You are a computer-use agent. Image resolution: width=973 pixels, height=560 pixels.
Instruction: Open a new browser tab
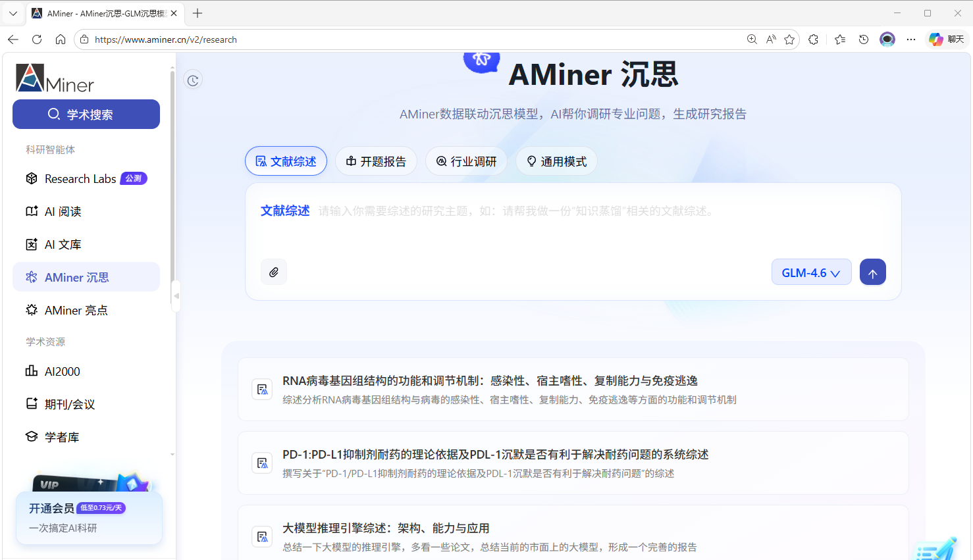pos(197,13)
